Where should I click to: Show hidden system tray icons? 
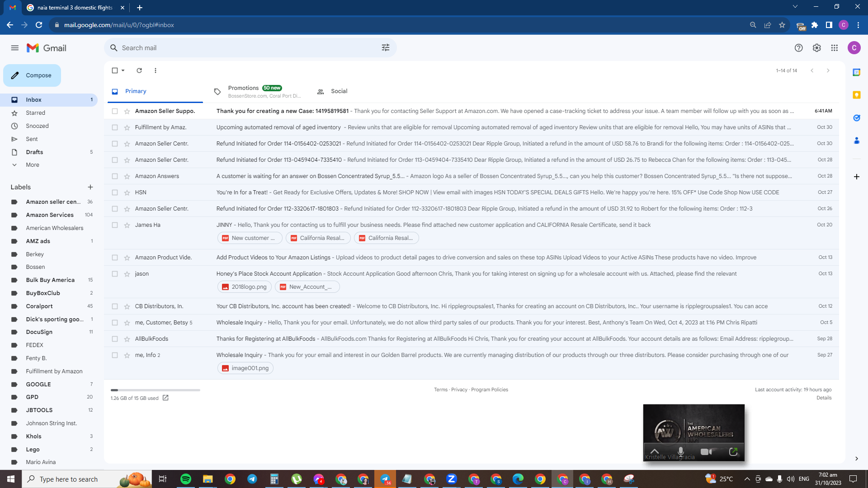coord(747,479)
